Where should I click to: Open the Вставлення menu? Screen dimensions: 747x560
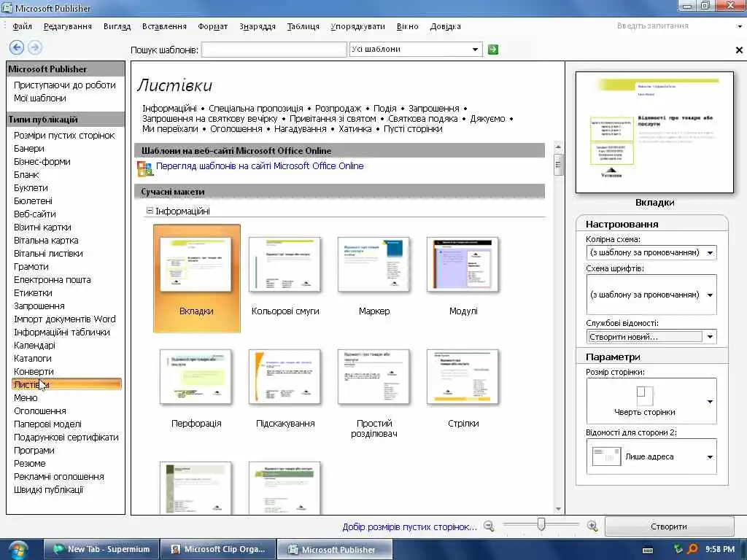[x=164, y=26]
